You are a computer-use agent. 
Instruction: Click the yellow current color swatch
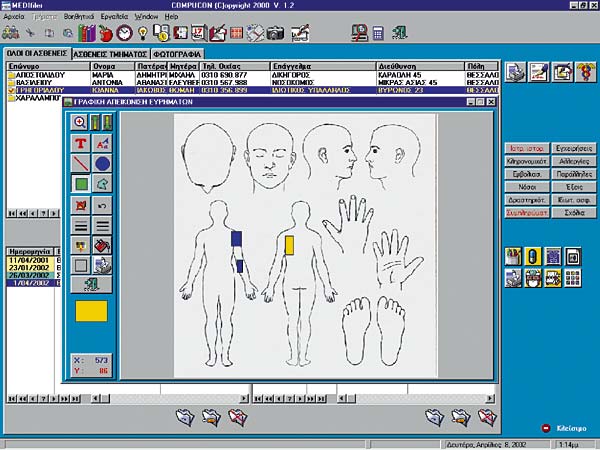pos(91,311)
